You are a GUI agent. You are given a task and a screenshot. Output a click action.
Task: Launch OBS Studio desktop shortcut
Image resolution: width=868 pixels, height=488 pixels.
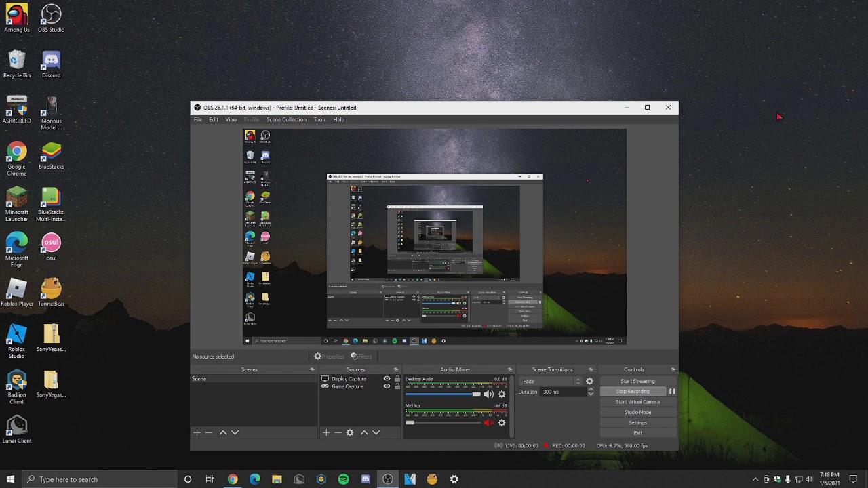(51, 18)
